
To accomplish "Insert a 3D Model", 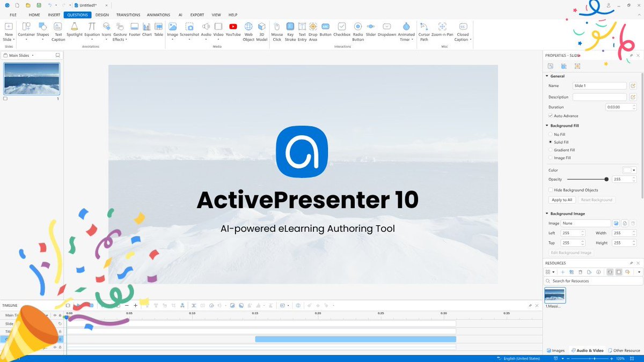I will [261, 32].
